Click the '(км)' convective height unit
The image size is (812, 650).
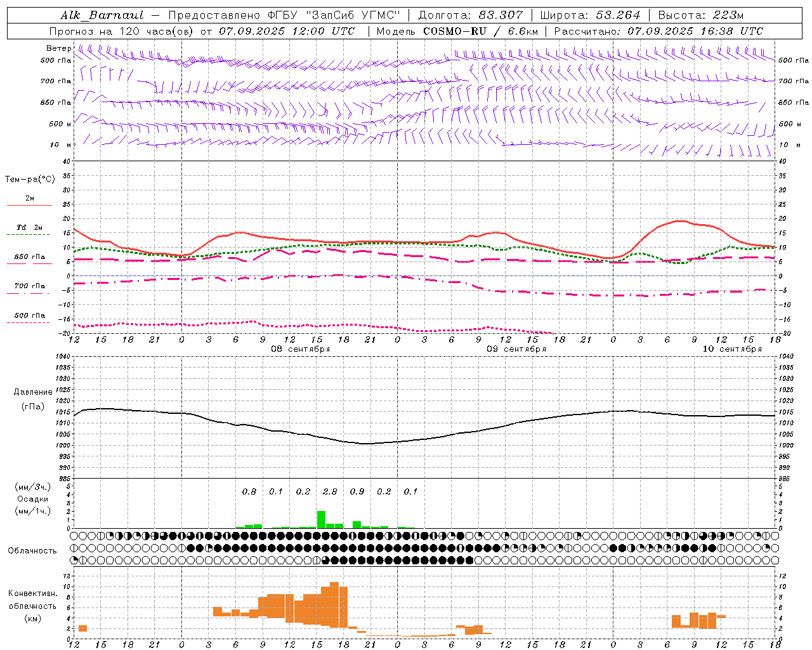33,618
